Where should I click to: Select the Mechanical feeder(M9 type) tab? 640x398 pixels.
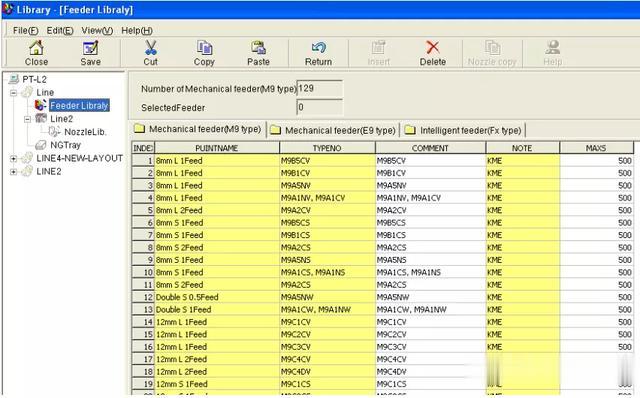point(198,129)
